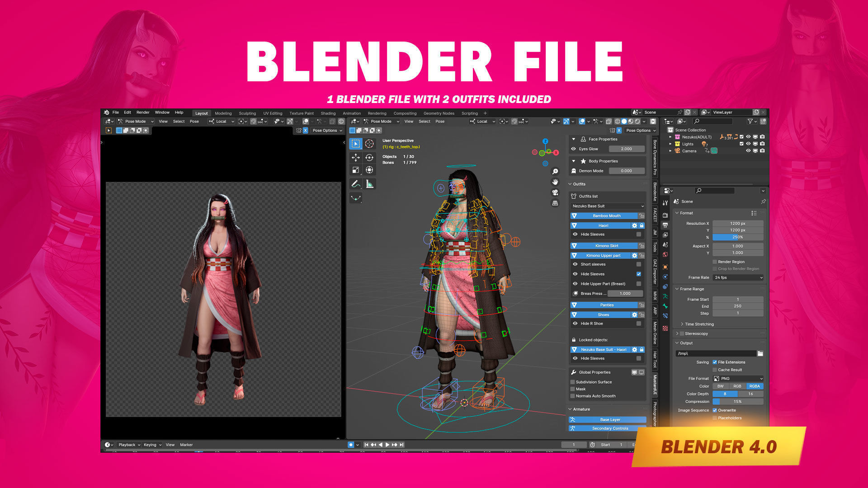
Task: Collapse the Outfits panel
Action: point(571,184)
